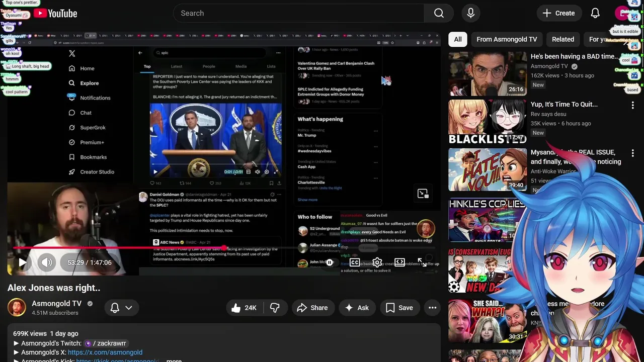The width and height of the screenshot is (644, 362).
Task: Open the Asmongold TV channel avatar below the video
Action: (x=17, y=308)
